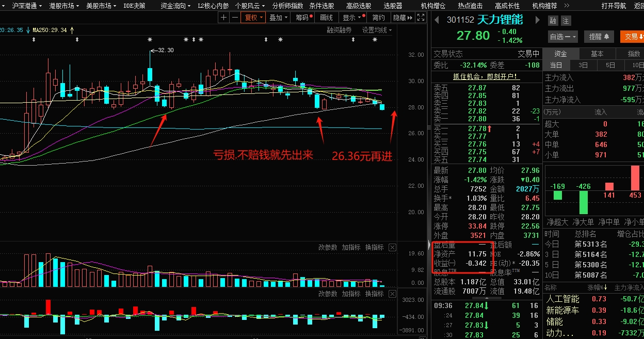The image size is (644, 339).
Task: Open the 选股器 menu item
Action: pyautogui.click(x=393, y=6)
